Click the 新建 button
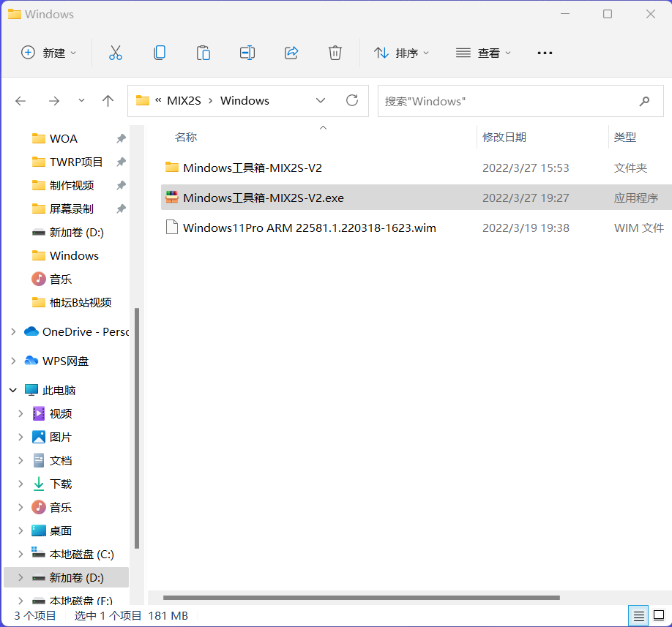 [x=49, y=53]
